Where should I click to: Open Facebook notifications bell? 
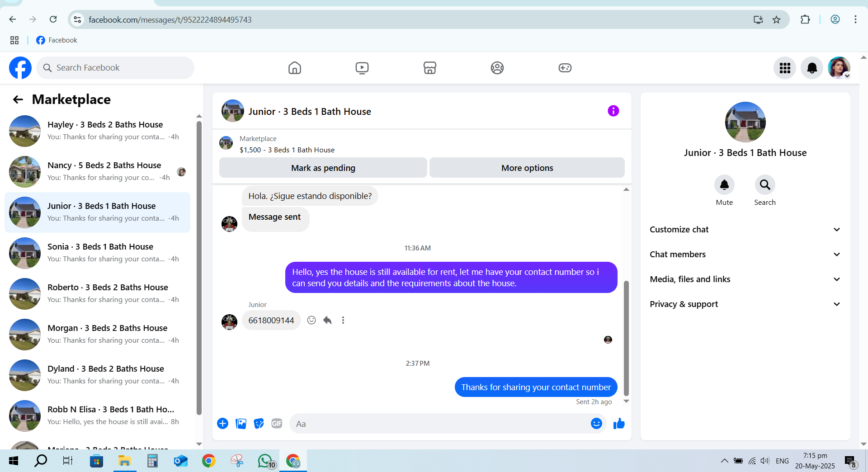click(812, 68)
